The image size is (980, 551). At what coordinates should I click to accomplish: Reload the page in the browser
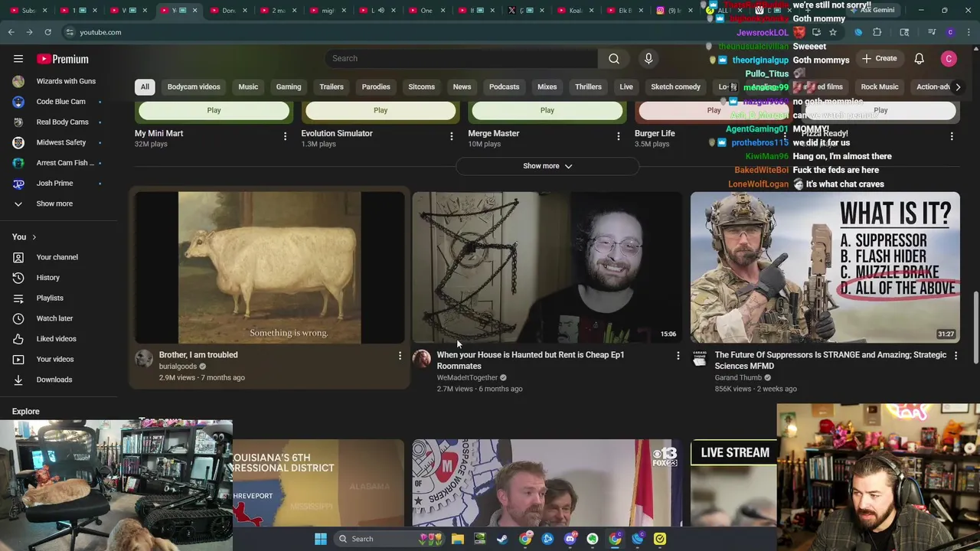(47, 32)
